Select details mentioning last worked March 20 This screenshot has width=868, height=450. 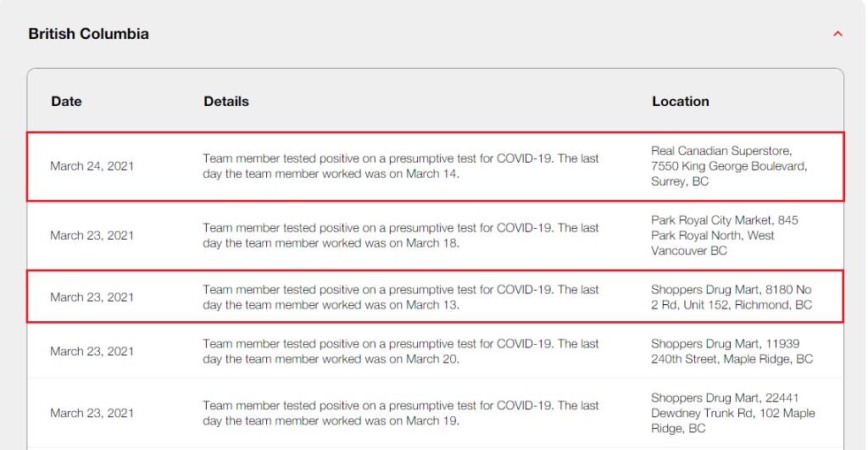(x=400, y=352)
